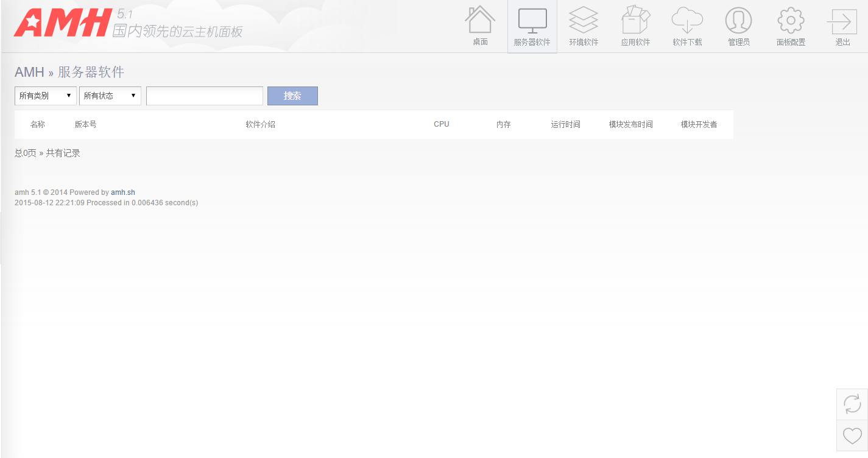Open the 桌面 home icon
The height and width of the screenshot is (458, 868).
(x=480, y=21)
